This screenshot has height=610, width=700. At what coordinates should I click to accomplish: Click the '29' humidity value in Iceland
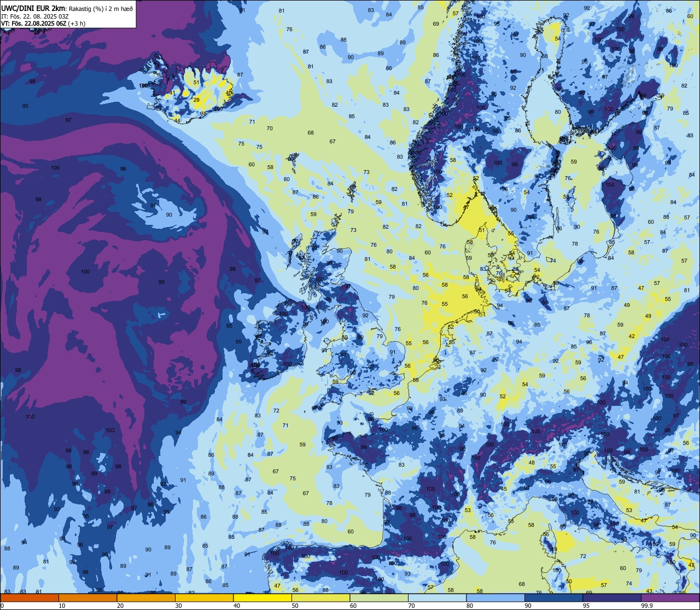pyautogui.click(x=196, y=100)
